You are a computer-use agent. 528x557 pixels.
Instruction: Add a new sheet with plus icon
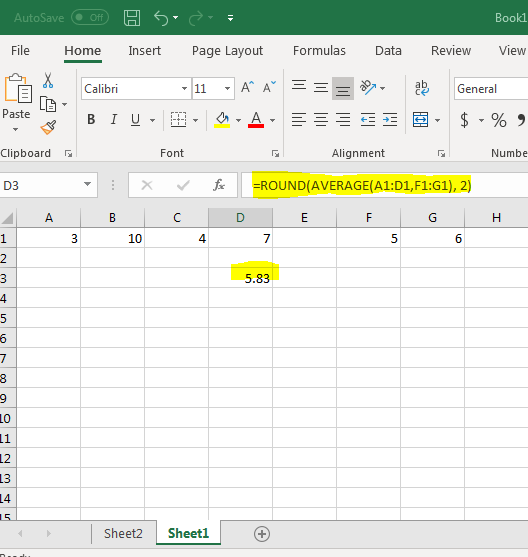pyautogui.click(x=262, y=534)
